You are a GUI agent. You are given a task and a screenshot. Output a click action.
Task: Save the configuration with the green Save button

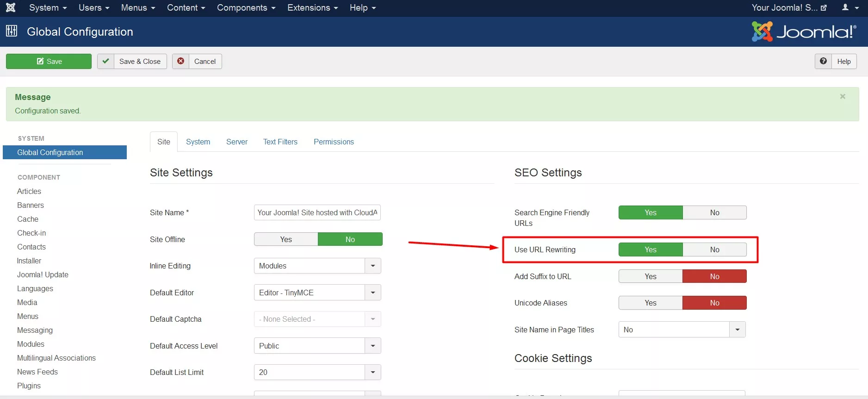(x=49, y=61)
